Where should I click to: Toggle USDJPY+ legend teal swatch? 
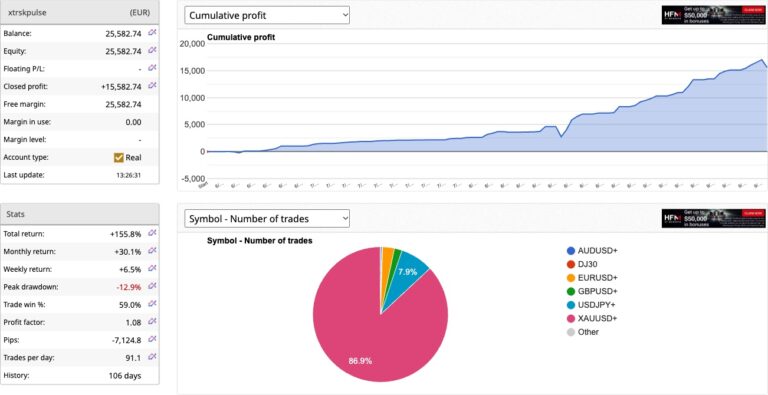(x=571, y=305)
